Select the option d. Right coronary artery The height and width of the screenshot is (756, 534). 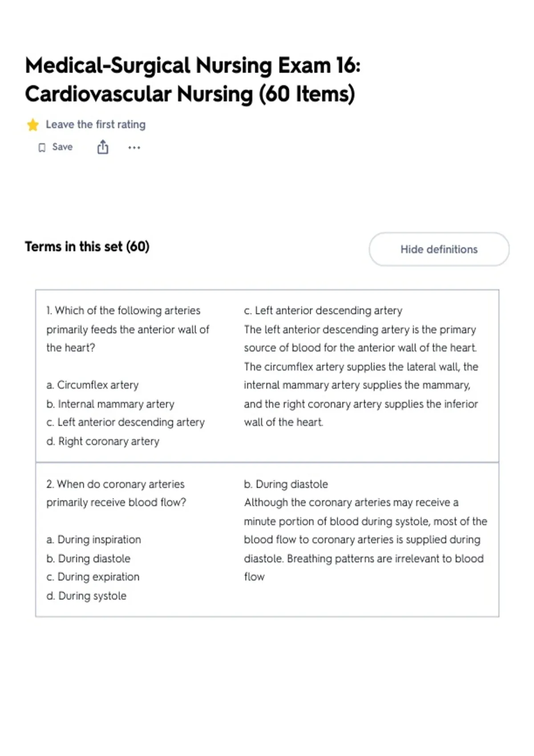coord(103,441)
